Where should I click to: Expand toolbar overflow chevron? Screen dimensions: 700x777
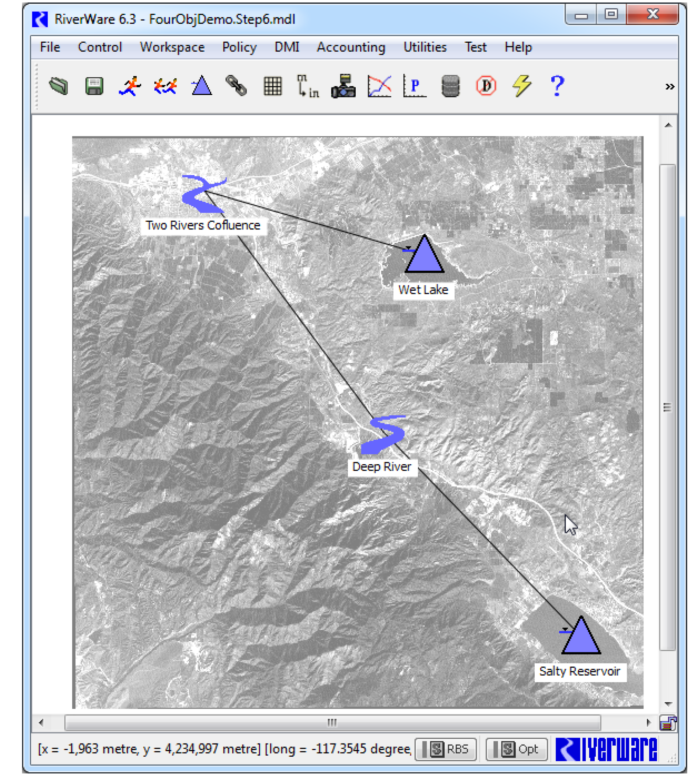point(670,87)
